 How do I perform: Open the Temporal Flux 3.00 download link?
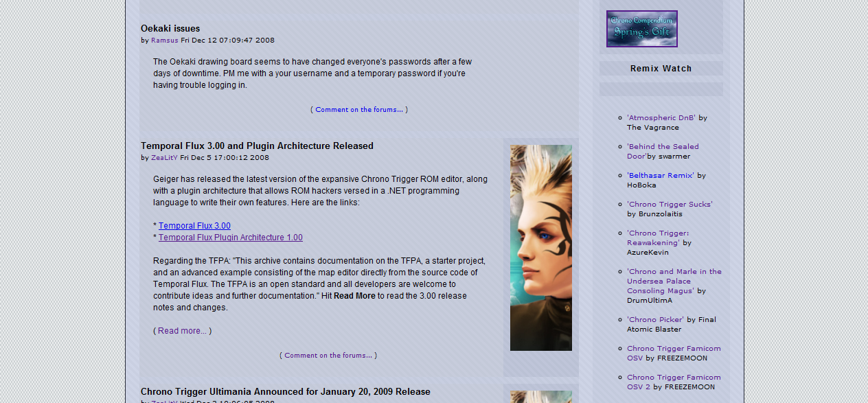pyautogui.click(x=194, y=226)
